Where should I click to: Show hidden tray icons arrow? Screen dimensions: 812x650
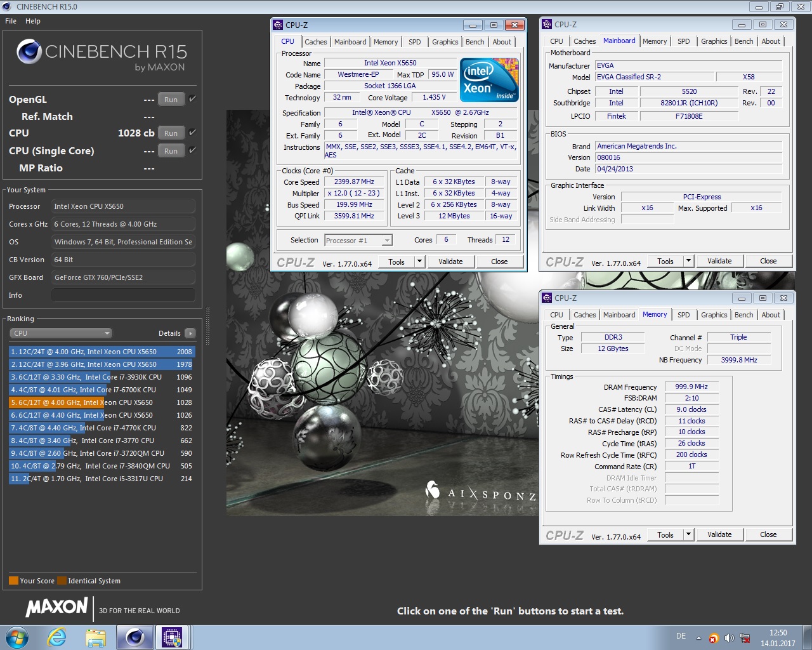tap(698, 638)
